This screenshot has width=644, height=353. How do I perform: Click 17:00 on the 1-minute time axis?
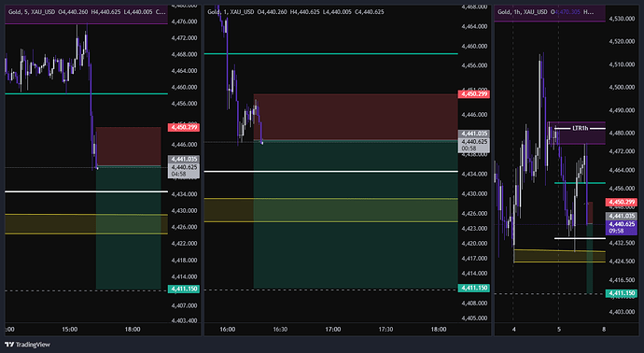332,330
